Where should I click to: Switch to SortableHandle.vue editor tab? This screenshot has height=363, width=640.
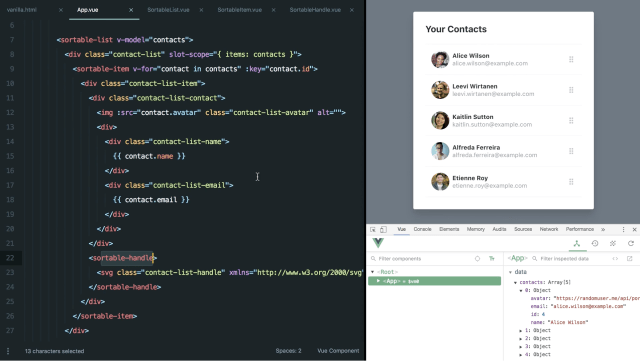tap(315, 10)
